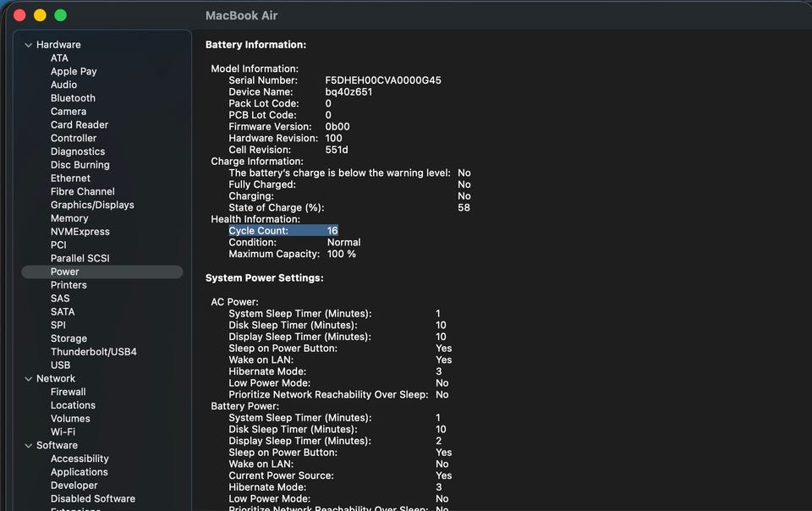Viewport: 812px width, 511px height.
Task: Show Bluetooth information
Action: coord(73,98)
